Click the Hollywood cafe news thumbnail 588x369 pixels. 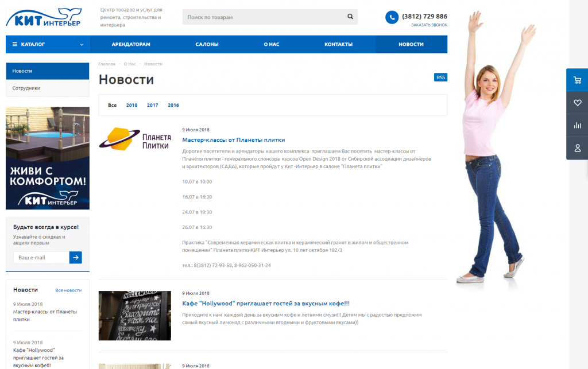pyautogui.click(x=134, y=316)
